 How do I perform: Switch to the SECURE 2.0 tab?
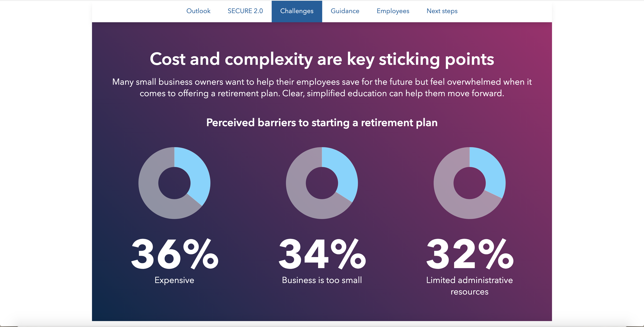point(245,11)
